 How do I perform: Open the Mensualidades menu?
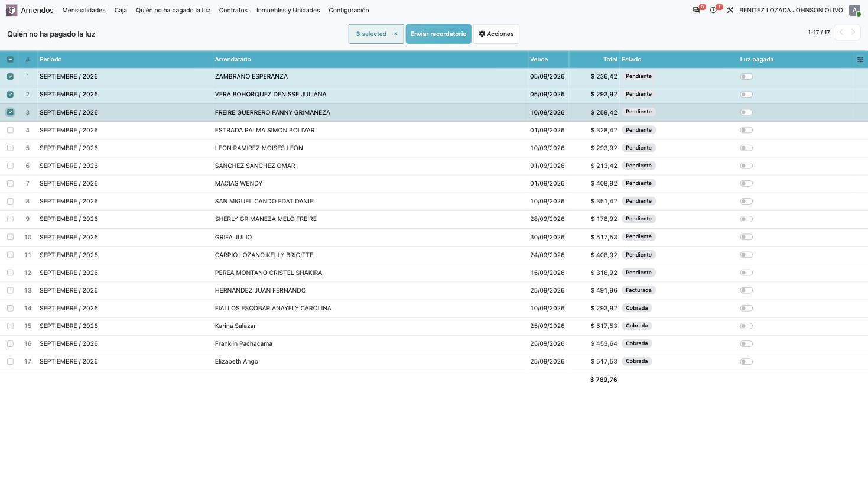84,10
